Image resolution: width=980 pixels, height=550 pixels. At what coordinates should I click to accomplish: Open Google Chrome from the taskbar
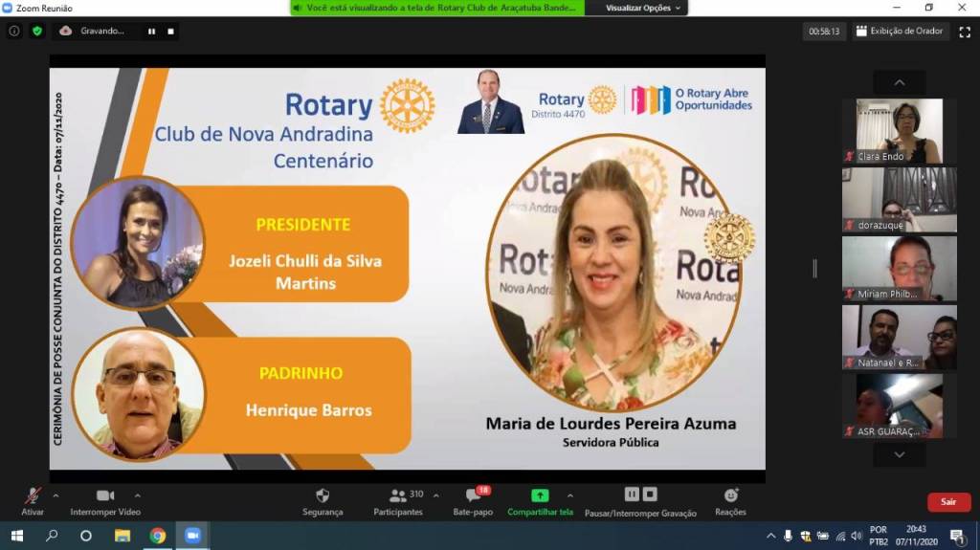[x=158, y=536]
